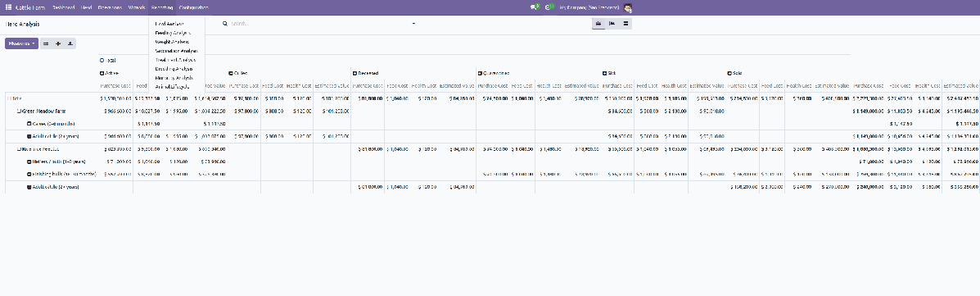This screenshot has width=980, height=296.
Task: Select Vaccination Analysis report
Action: pos(177,51)
